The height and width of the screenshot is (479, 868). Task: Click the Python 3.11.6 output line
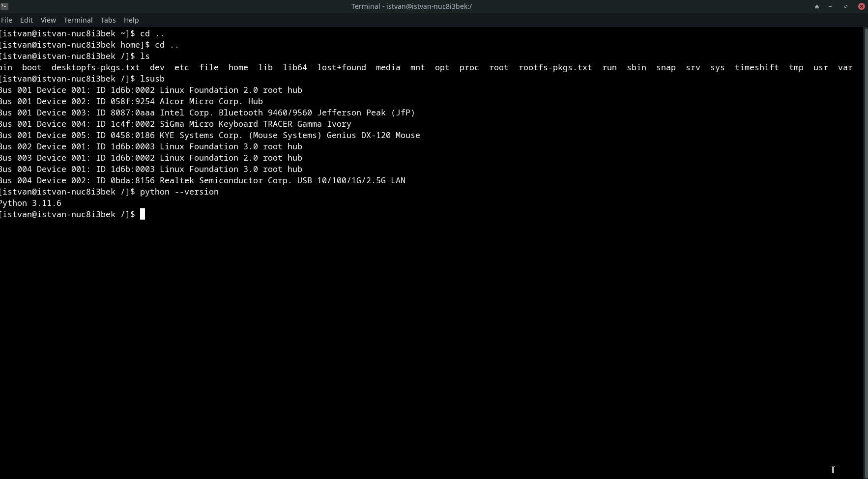point(30,203)
